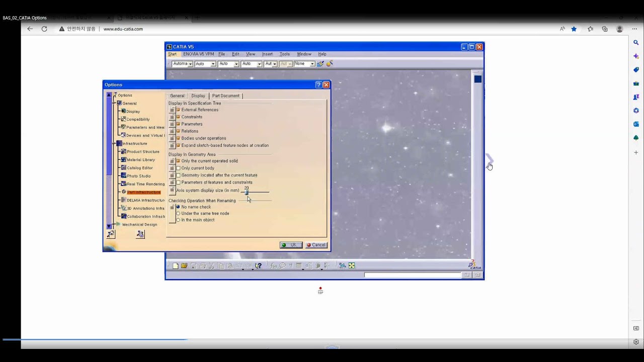The image size is (644, 362).
Task: Select In the main object radio
Action: (178, 220)
